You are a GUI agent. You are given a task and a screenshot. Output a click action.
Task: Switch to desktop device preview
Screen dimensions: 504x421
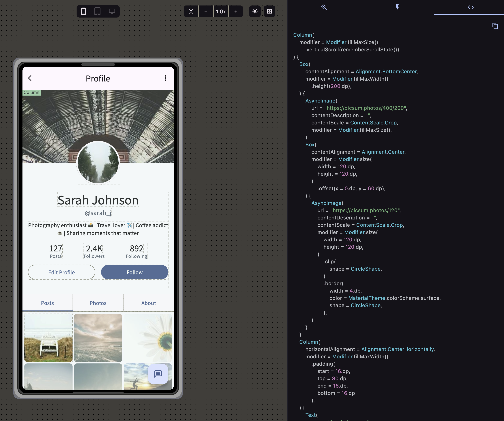coord(112,11)
